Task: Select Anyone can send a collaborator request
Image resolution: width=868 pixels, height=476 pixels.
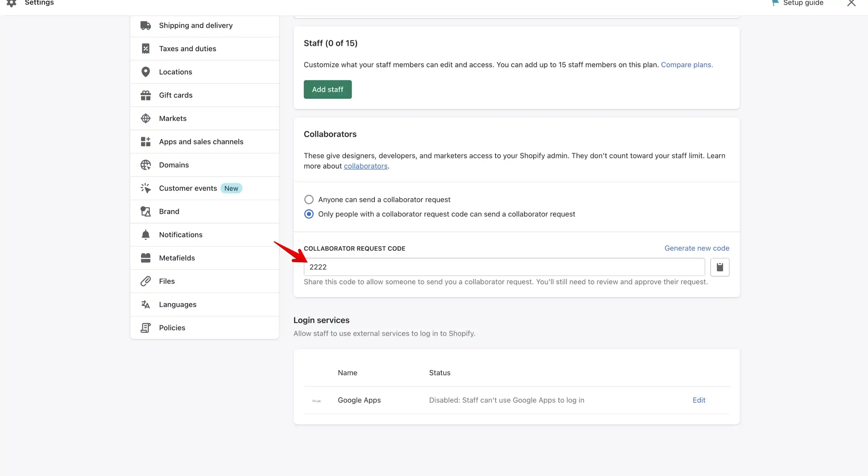Action: tap(309, 200)
